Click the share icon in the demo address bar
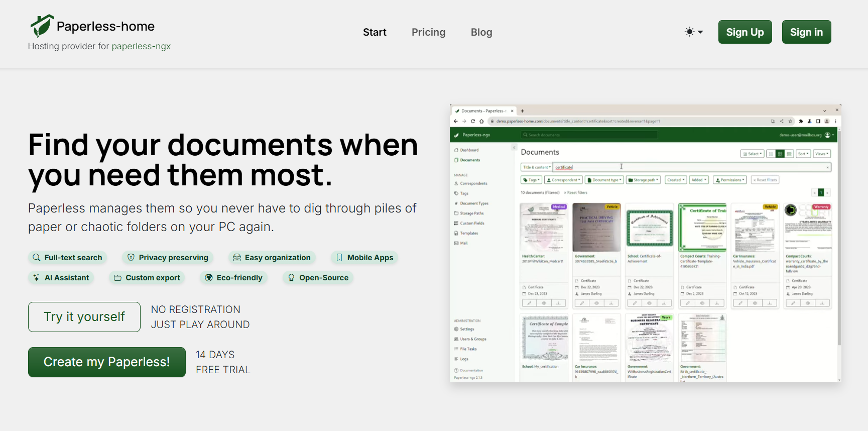Screen dimensions: 868x431 click(x=782, y=121)
